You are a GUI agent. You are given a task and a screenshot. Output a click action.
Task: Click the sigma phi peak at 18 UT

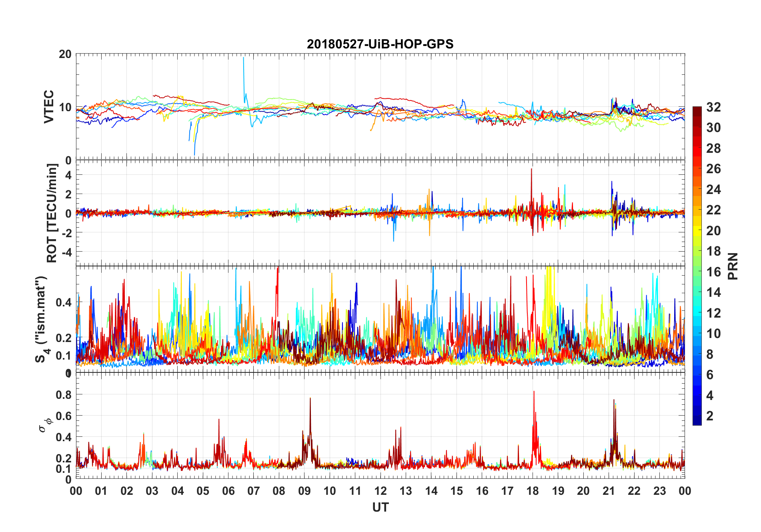point(534,392)
